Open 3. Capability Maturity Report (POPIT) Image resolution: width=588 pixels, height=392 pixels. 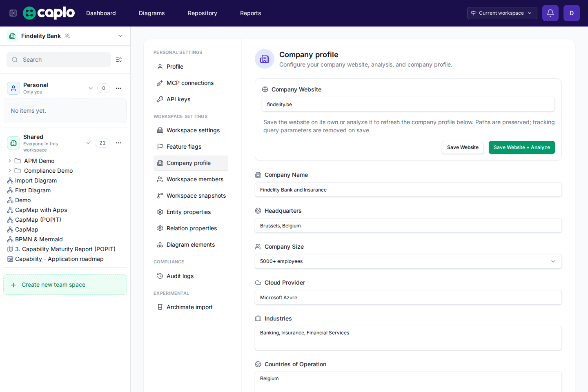pyautogui.click(x=65, y=249)
